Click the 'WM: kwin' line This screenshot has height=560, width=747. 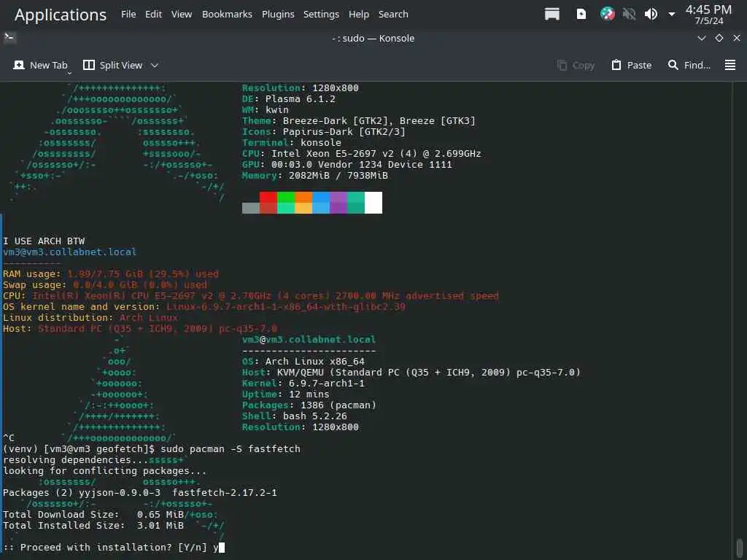point(266,110)
